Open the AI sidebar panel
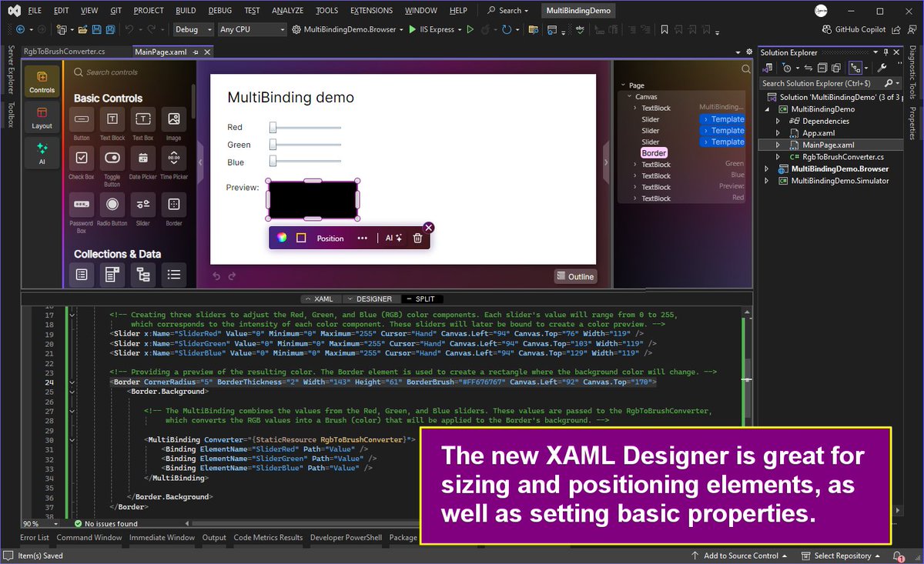The image size is (924, 564). 42,153
